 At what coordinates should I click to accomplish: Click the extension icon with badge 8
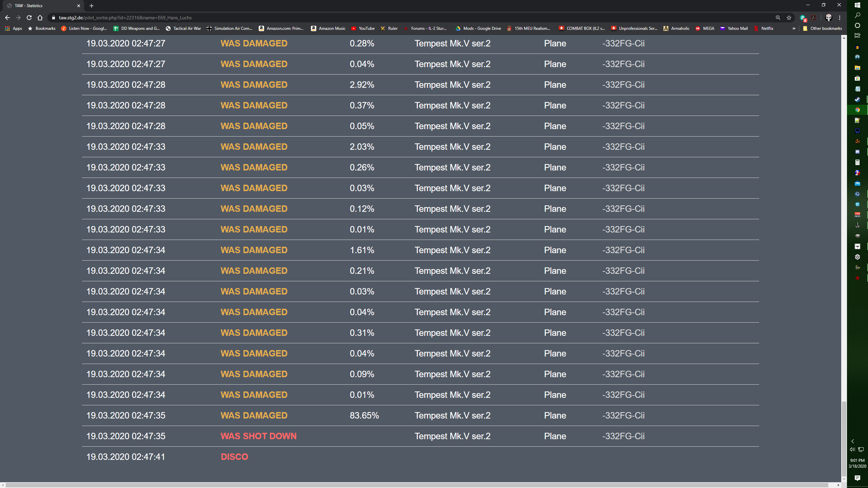pyautogui.click(x=803, y=18)
